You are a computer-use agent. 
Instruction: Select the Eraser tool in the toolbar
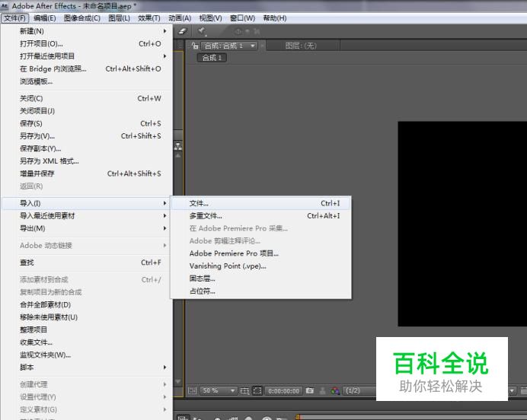coord(182,31)
